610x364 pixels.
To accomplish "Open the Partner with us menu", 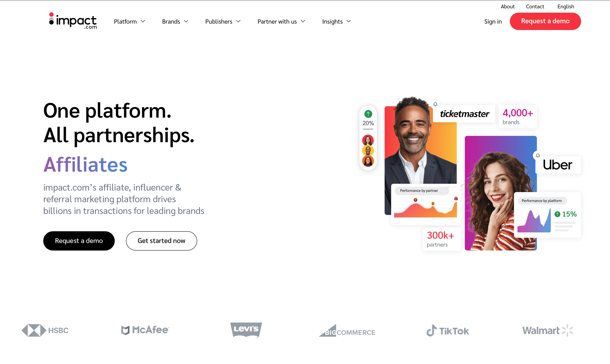I will tap(281, 22).
